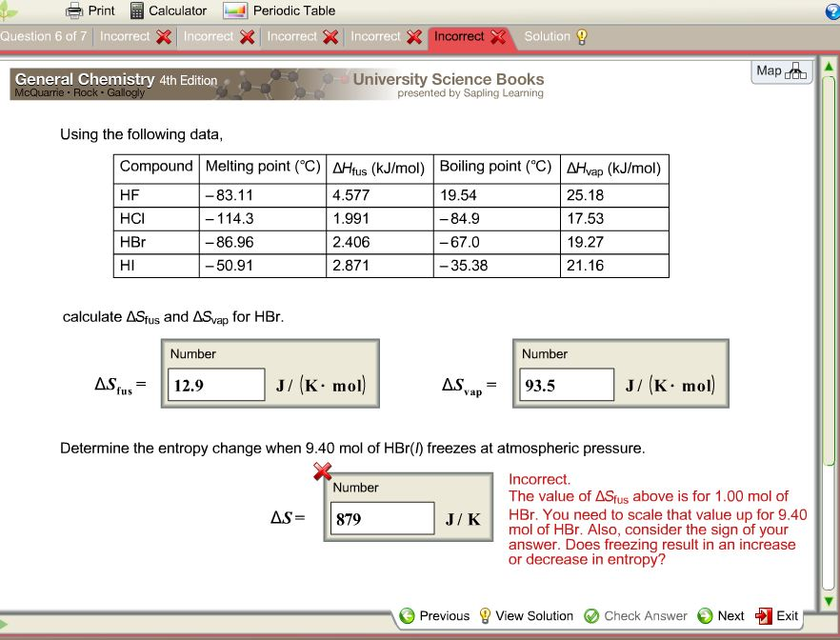This screenshot has width=840, height=640.
Task: Open the Question 6 of 7 tab
Action: 43,35
